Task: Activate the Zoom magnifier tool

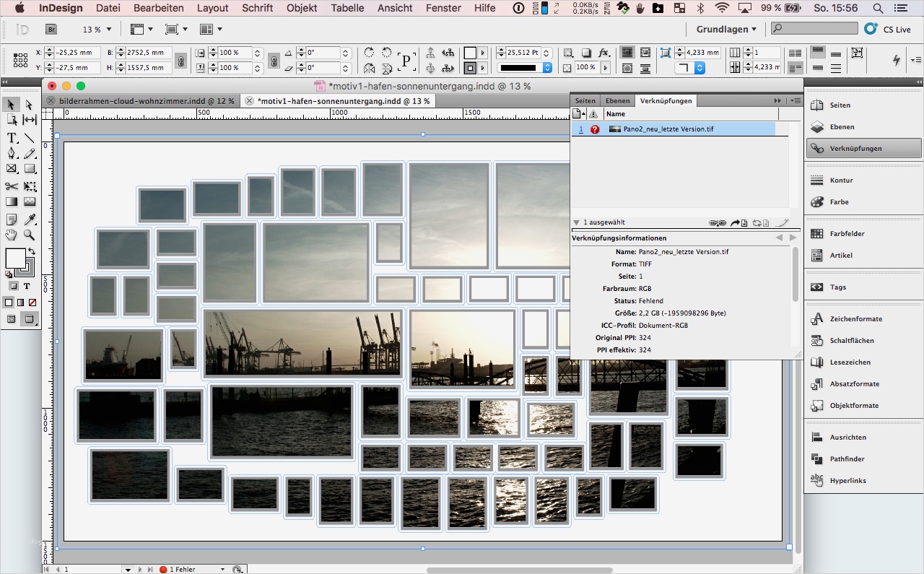Action: [30, 235]
